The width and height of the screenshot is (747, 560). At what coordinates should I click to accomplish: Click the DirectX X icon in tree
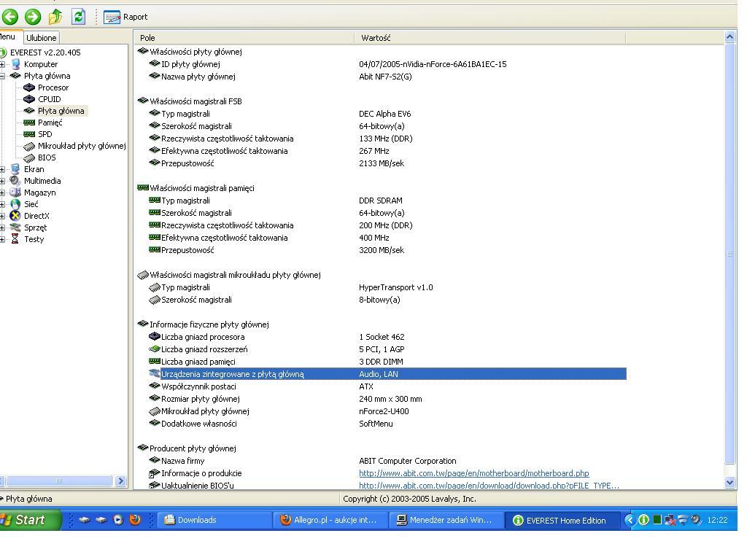click(16, 216)
